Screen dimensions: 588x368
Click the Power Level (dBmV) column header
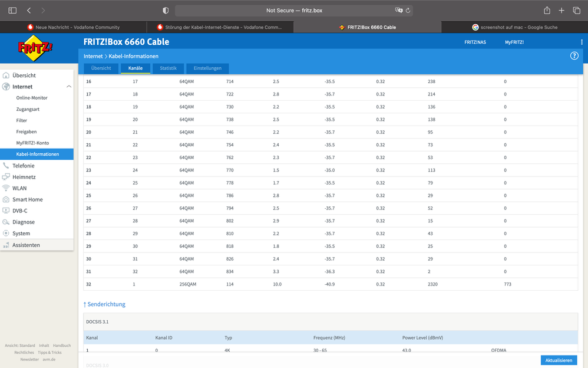tap(422, 337)
